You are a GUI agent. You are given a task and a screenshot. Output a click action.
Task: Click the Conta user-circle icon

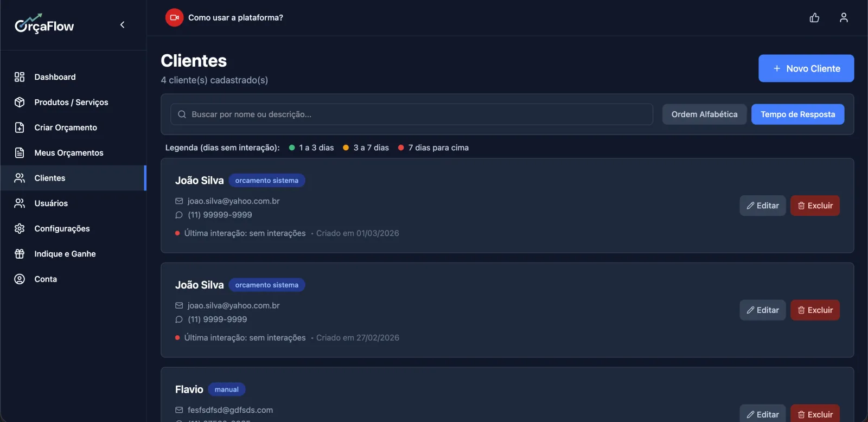pos(20,279)
